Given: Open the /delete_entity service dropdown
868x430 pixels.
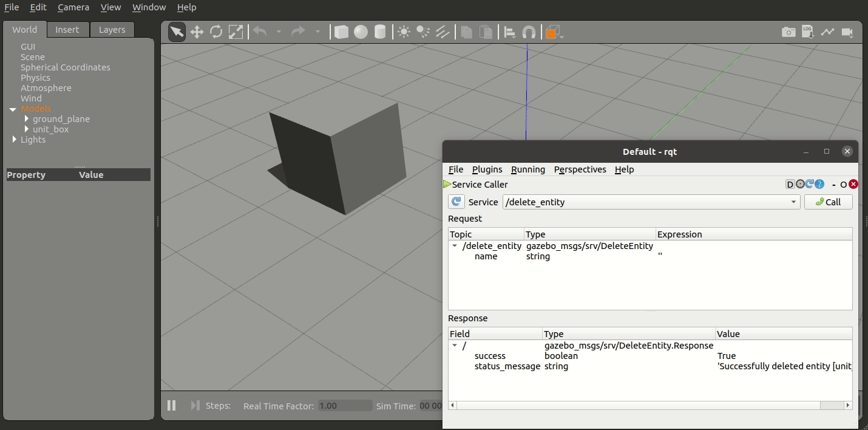Looking at the screenshot, I should [651, 202].
